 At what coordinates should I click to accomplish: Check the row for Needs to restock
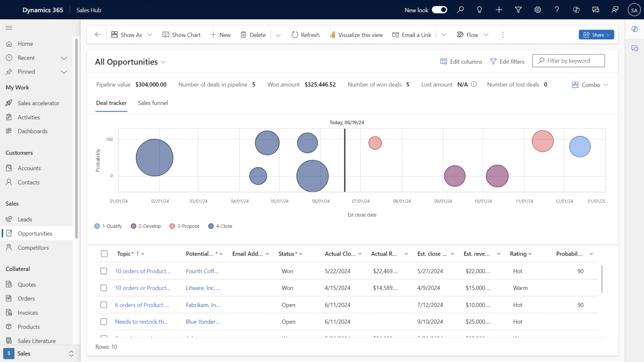tap(104, 321)
